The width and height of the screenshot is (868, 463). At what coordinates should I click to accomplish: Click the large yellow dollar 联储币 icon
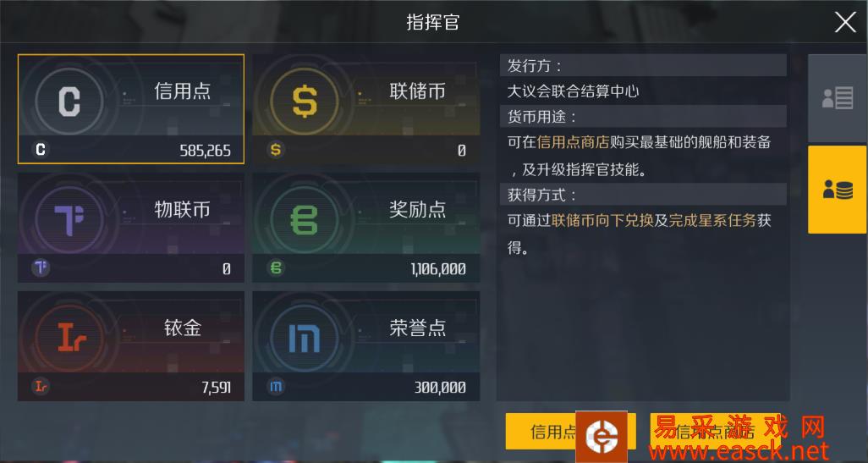pos(305,102)
